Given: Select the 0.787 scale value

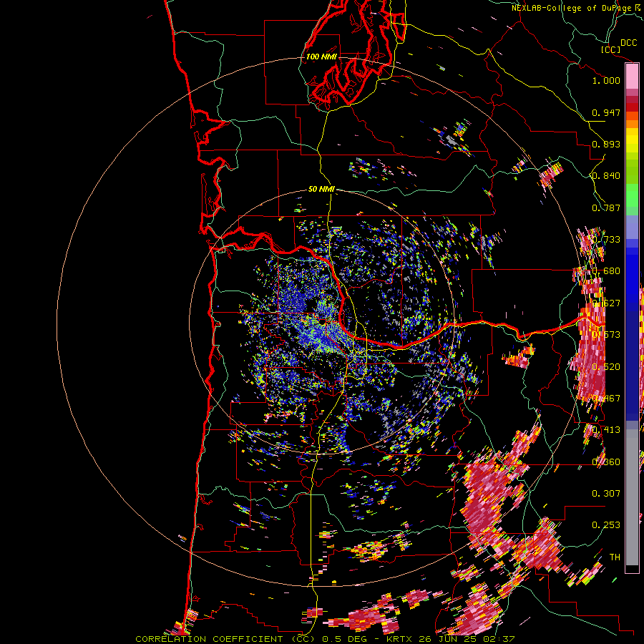Looking at the screenshot, I should tap(606, 208).
